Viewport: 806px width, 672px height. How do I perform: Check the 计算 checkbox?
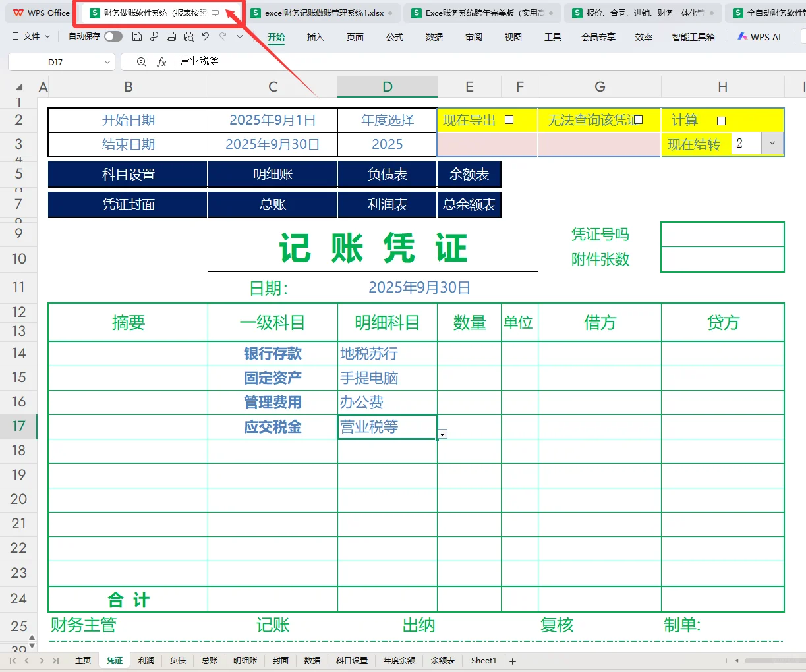[720, 120]
